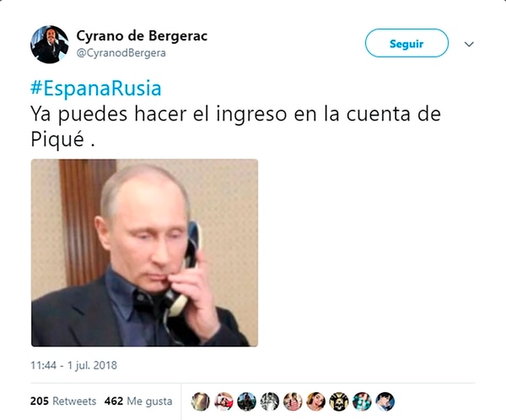This screenshot has height=420, width=506.
Task: Open the fifth liker avatar in the row
Action: point(293,401)
